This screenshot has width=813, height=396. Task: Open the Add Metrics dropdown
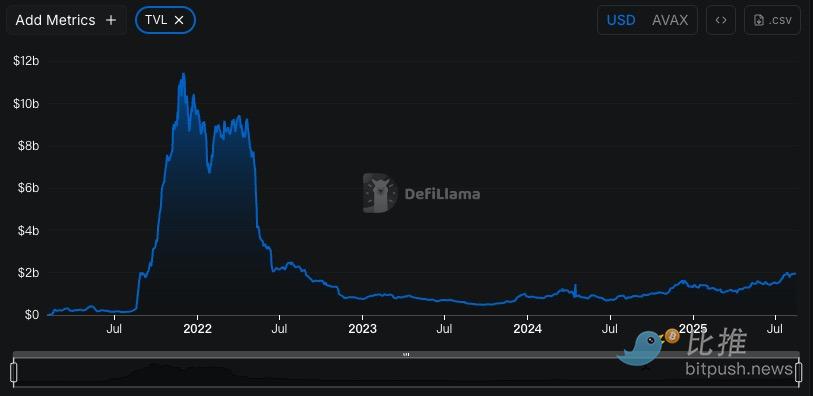coord(65,20)
